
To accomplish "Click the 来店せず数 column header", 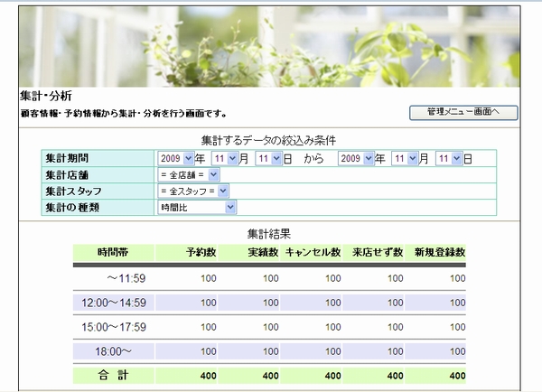I will pyautogui.click(x=378, y=252).
